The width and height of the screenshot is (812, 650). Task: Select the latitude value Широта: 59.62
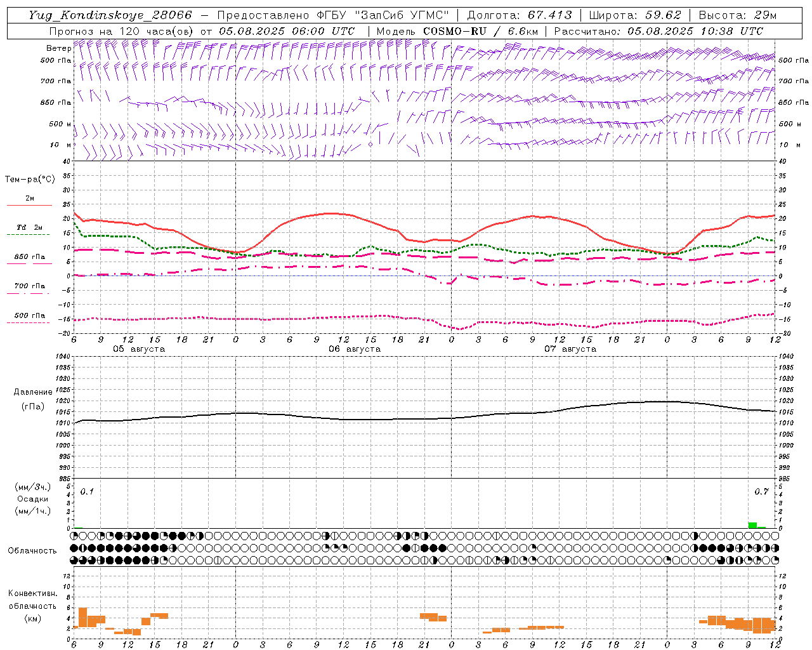click(x=635, y=15)
